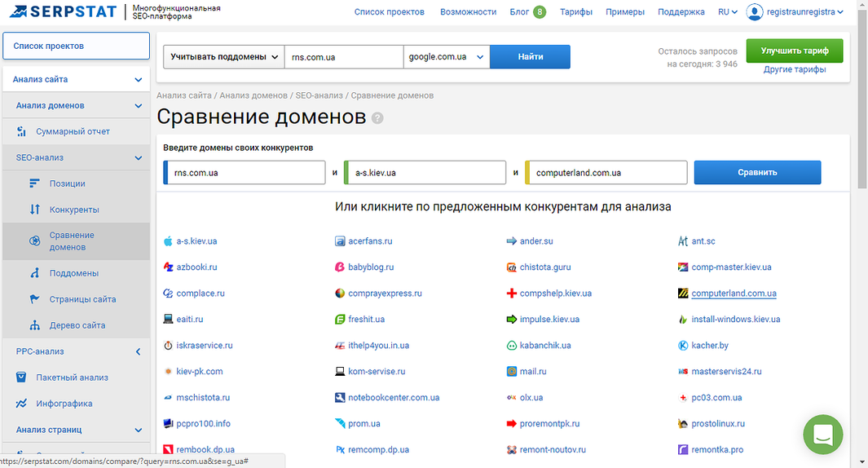Open the remontka.pro competitor link
The height and width of the screenshot is (468, 868).
click(x=717, y=449)
